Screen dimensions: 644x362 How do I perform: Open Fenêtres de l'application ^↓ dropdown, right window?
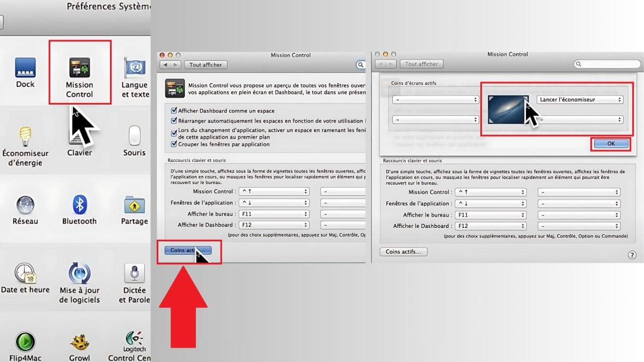click(491, 204)
